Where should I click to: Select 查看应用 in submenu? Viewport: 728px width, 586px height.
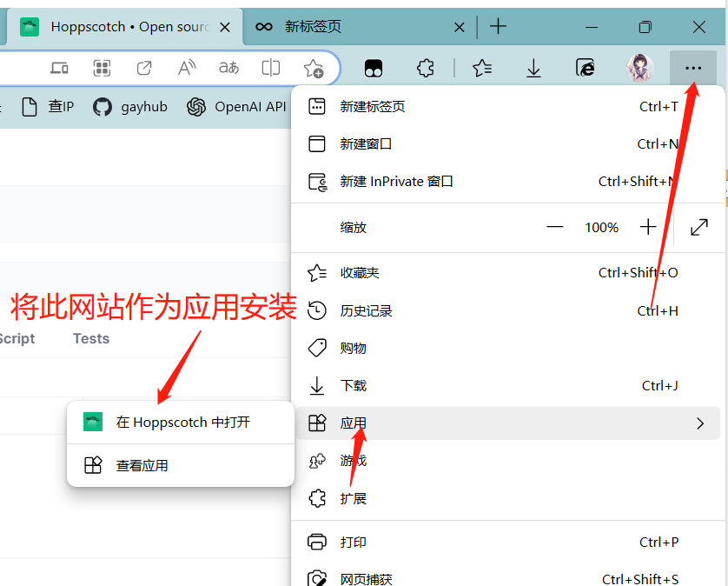point(142,465)
